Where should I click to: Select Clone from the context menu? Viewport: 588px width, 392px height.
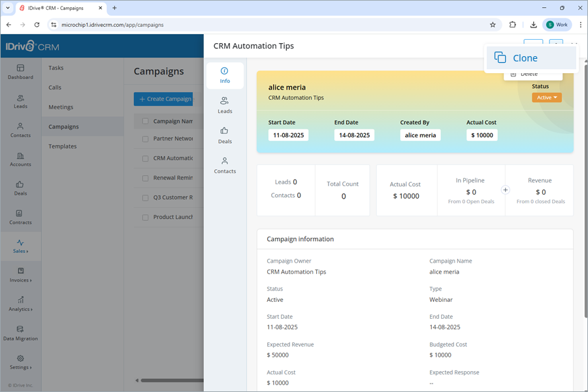tap(525, 57)
